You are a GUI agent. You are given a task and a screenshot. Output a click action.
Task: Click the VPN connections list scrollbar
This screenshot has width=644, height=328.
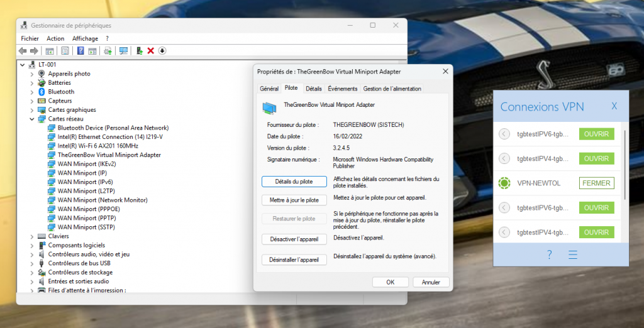click(625, 163)
